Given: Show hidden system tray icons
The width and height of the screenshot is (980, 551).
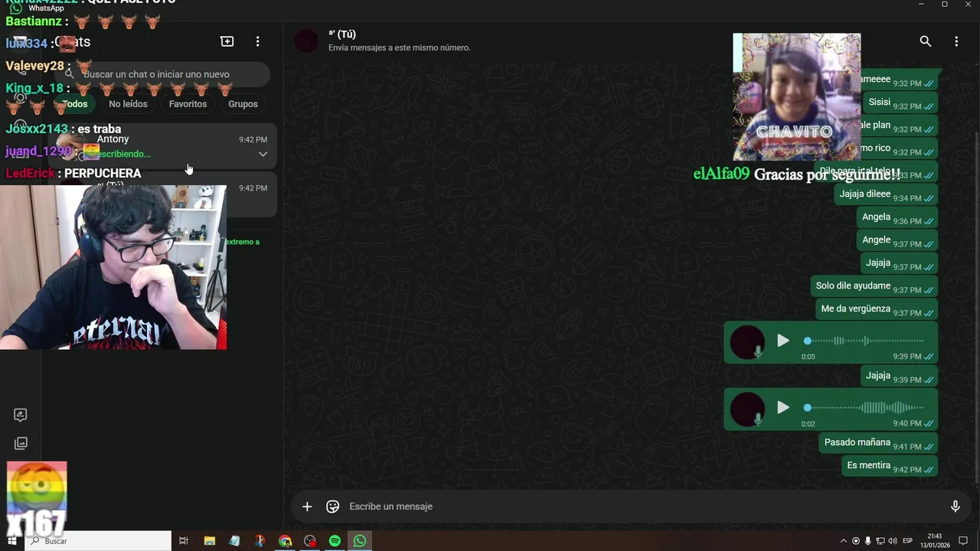Looking at the screenshot, I should click(844, 541).
